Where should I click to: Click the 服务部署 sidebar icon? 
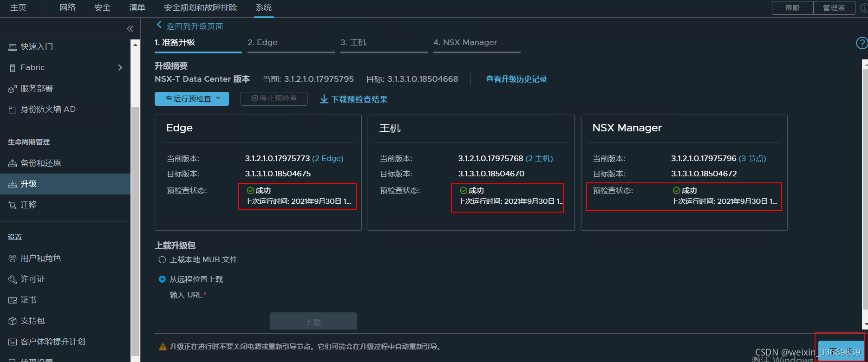tap(13, 89)
